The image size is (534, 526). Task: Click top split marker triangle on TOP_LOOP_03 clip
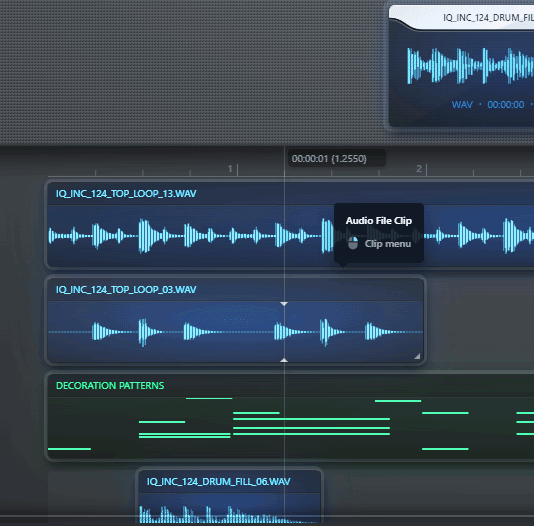(x=284, y=303)
